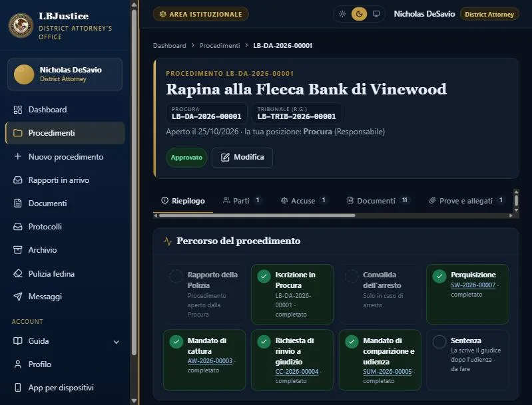The height and width of the screenshot is (405, 532).
Task: Click the plus icon for Nuovo procedimento
Action: [x=17, y=156]
